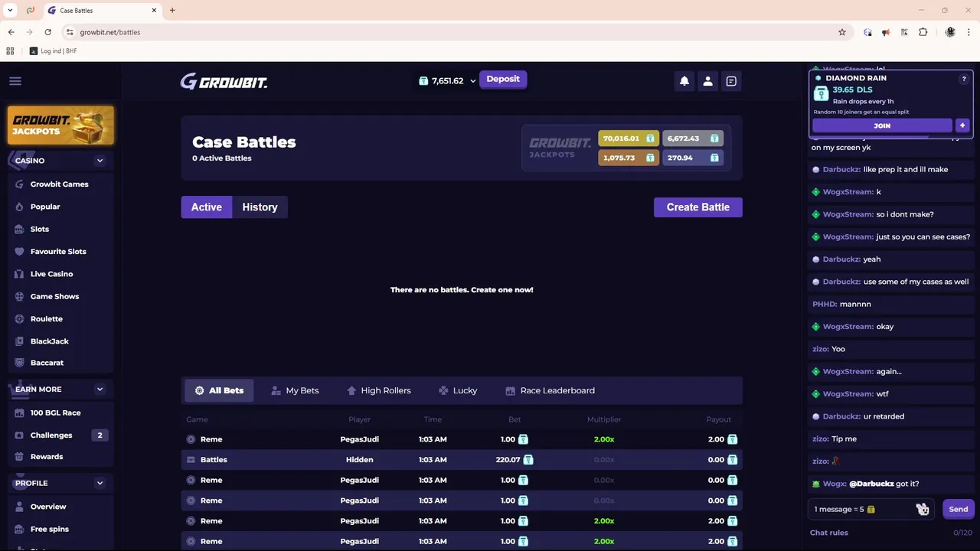
Task: Go to Slots page
Action: 40,229
